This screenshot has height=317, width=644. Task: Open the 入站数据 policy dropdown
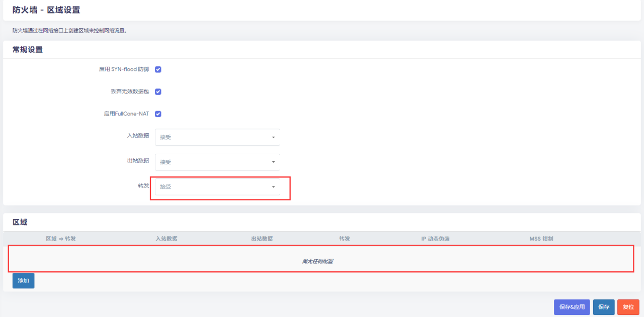pos(217,137)
